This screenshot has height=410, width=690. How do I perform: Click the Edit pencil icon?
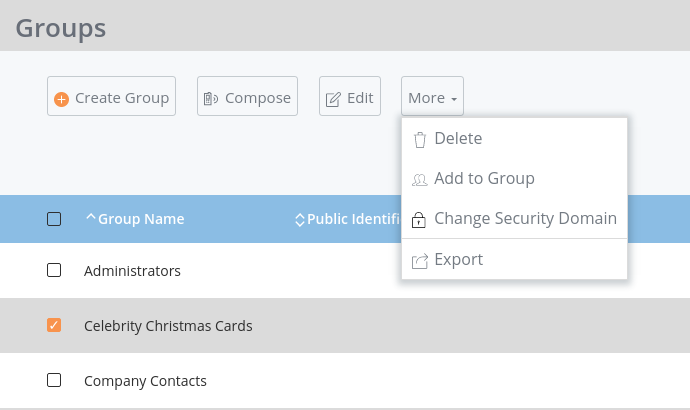333,99
